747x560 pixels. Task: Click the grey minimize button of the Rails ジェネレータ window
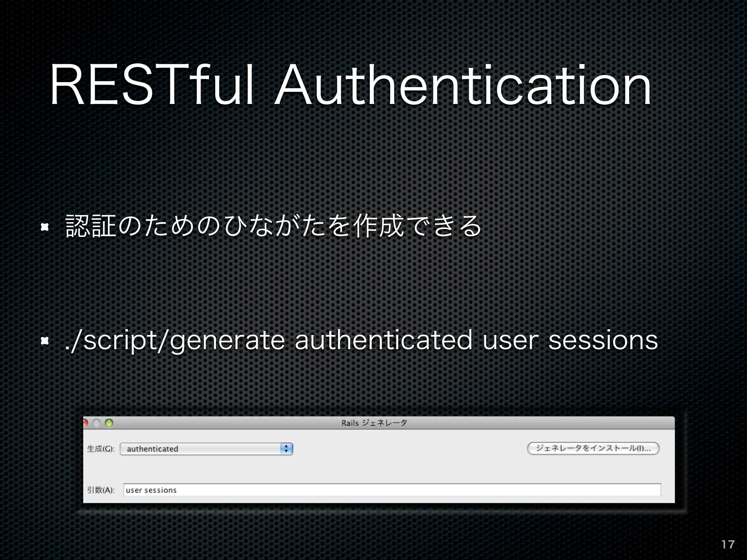(97, 423)
